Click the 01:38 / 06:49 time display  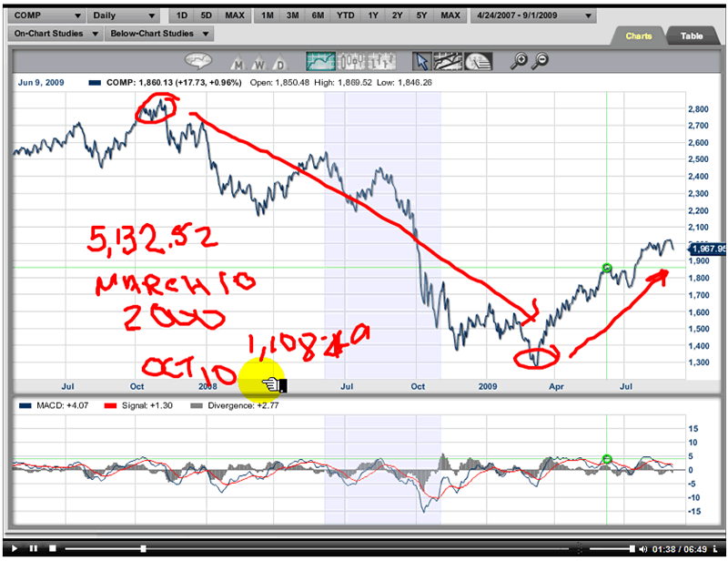point(679,549)
